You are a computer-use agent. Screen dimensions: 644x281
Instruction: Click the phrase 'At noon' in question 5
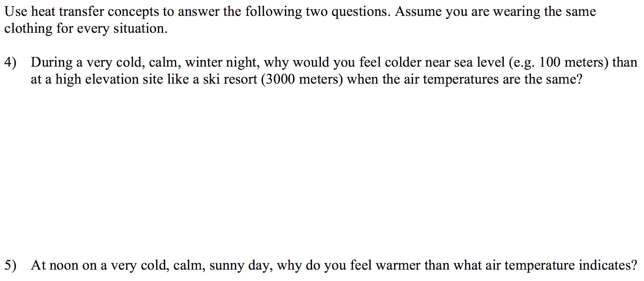pyautogui.click(x=55, y=265)
